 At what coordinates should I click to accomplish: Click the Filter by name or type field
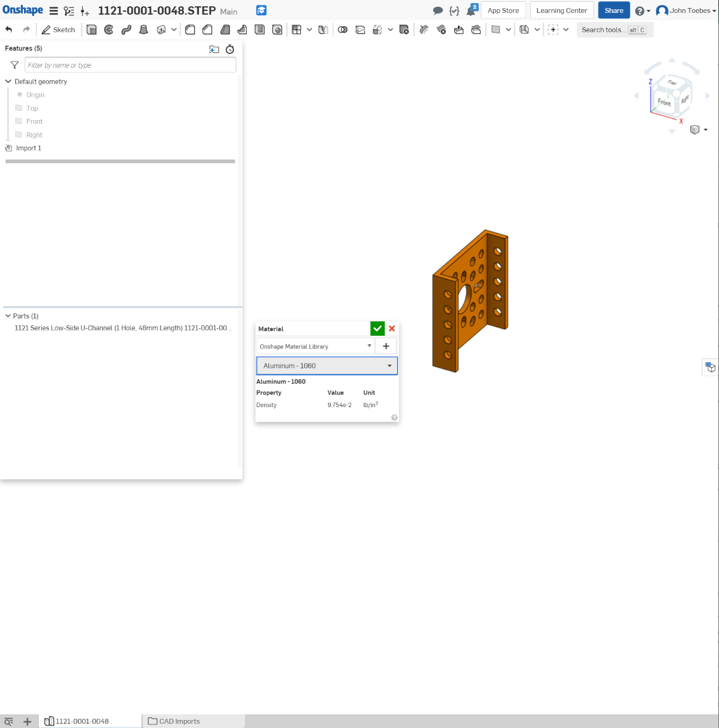coord(131,65)
